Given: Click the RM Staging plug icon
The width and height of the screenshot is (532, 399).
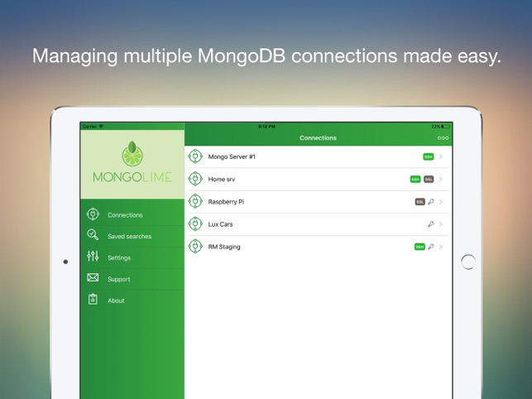Looking at the screenshot, I should point(195,246).
